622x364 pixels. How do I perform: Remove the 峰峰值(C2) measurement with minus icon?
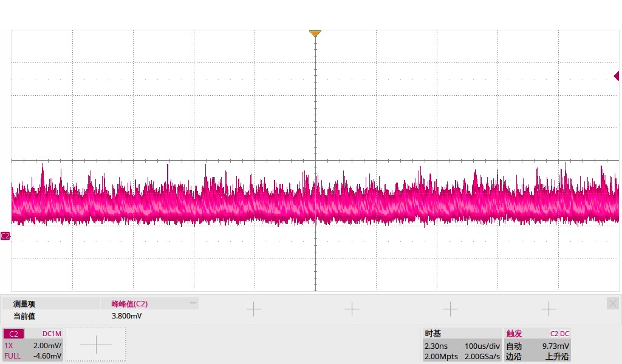193,302
